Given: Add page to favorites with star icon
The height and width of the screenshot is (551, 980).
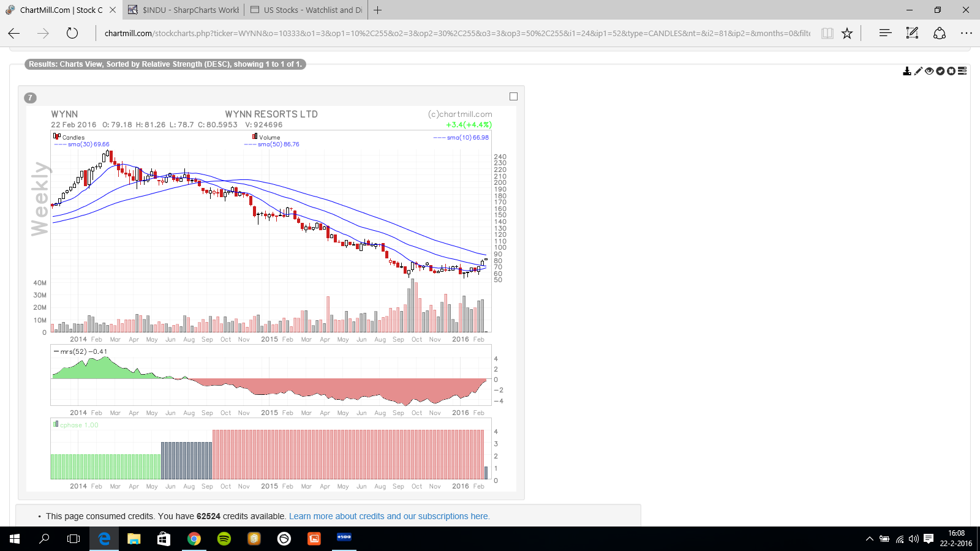Looking at the screenshot, I should 847,34.
